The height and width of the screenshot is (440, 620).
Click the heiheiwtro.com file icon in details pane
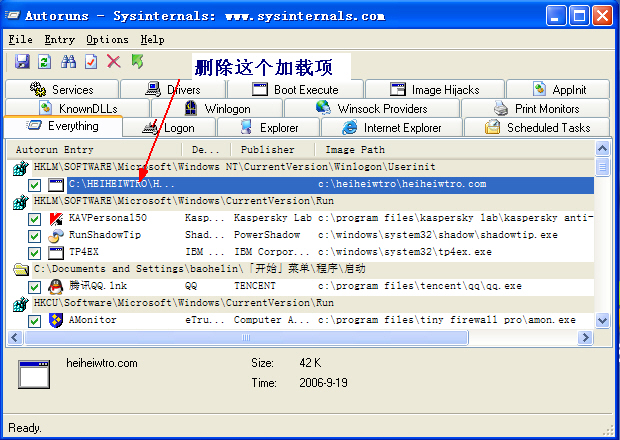[34, 374]
